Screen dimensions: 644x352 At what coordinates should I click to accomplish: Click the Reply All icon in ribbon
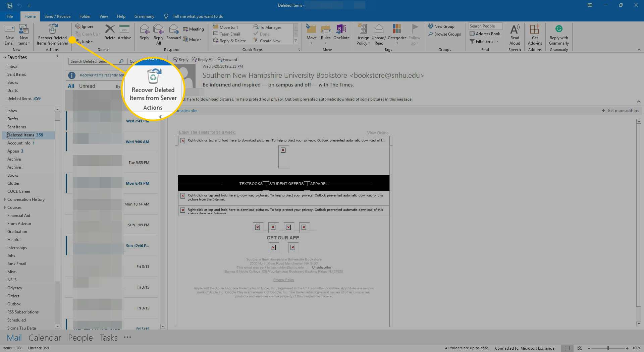click(x=159, y=35)
